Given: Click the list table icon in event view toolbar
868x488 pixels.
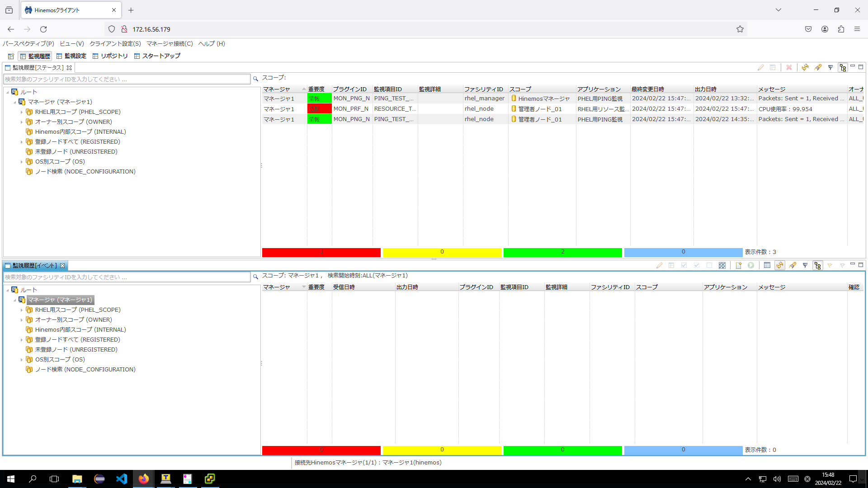Looking at the screenshot, I should coord(767,265).
